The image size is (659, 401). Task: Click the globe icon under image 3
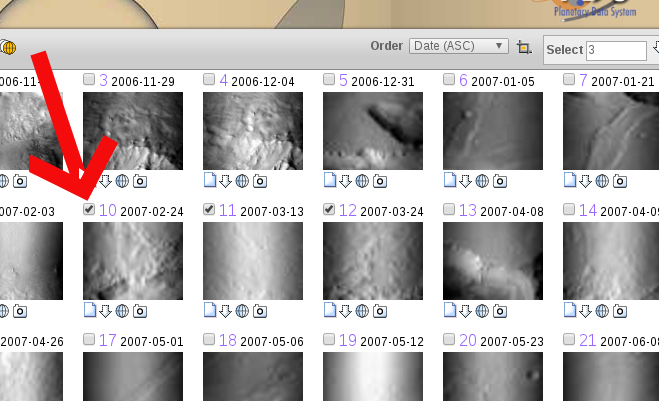coord(122,181)
